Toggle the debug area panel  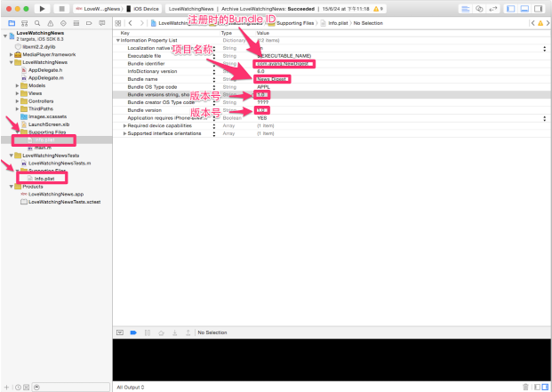click(524, 9)
